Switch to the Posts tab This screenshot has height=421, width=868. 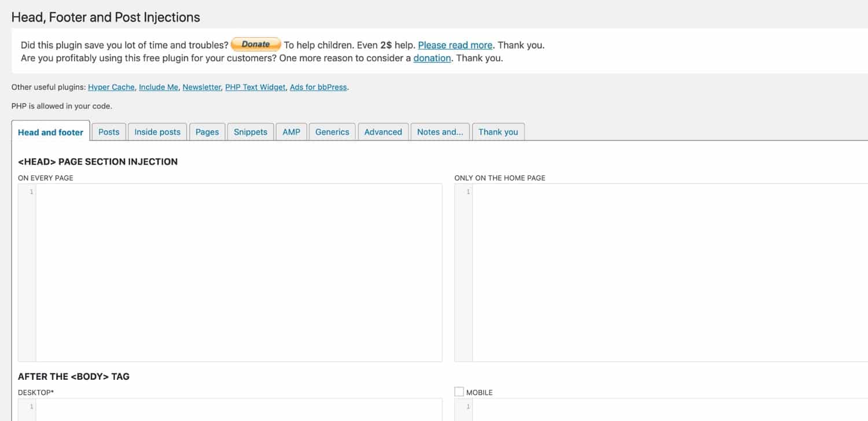109,132
